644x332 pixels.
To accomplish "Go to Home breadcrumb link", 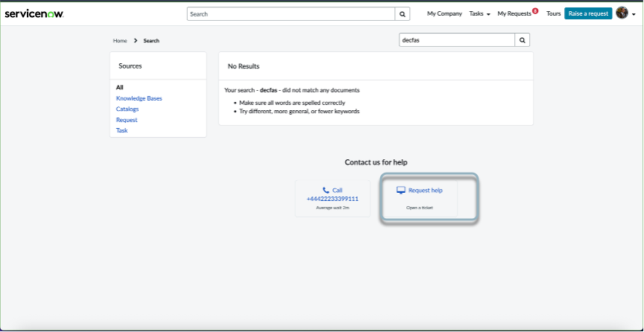I will (120, 41).
